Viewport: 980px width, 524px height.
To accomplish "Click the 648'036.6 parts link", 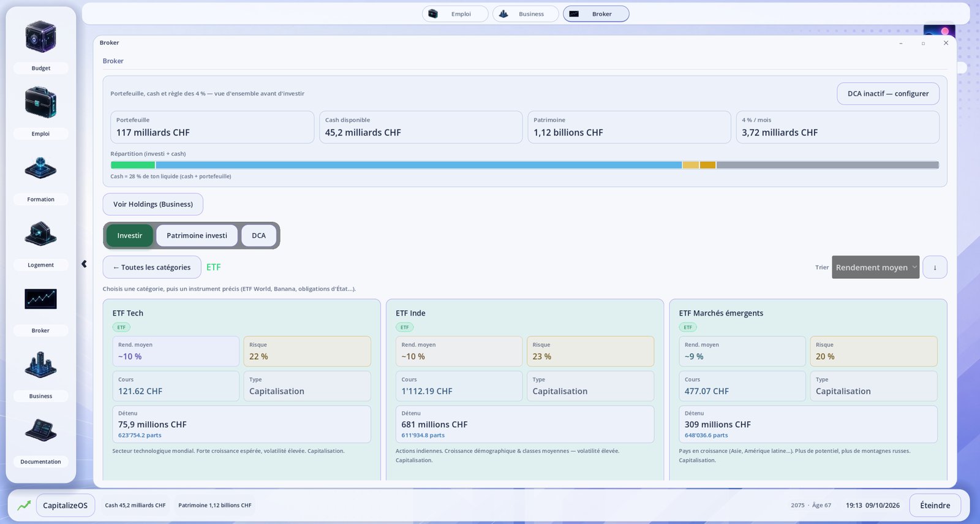I will click(x=706, y=435).
